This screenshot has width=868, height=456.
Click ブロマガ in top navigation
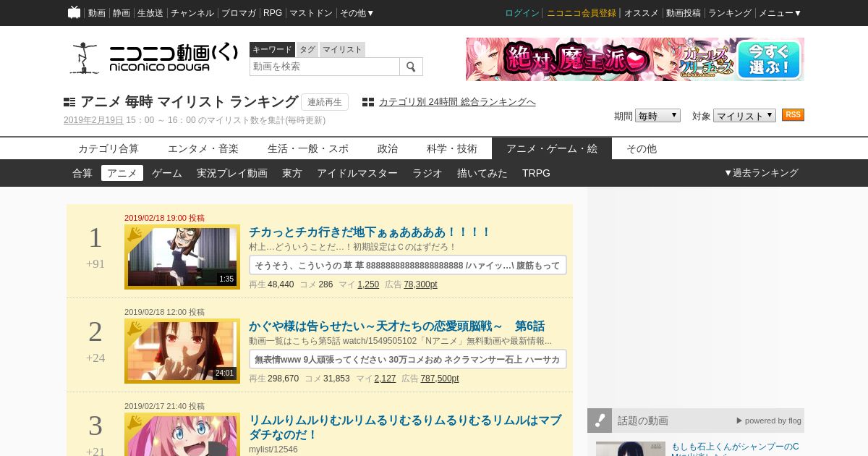coord(239,13)
